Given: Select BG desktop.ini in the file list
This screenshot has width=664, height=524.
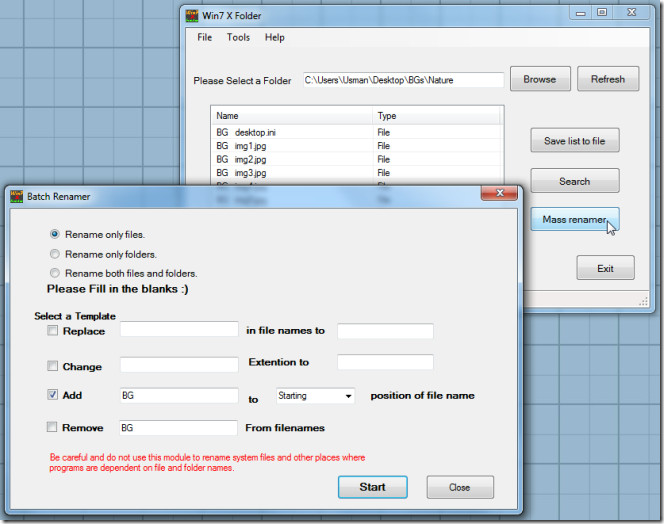Looking at the screenshot, I should click(x=357, y=132).
